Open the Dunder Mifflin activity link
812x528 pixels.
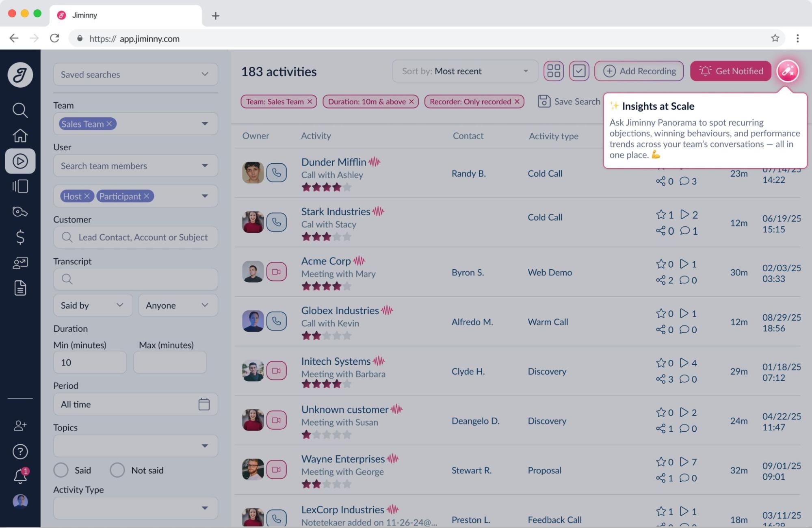[333, 162]
